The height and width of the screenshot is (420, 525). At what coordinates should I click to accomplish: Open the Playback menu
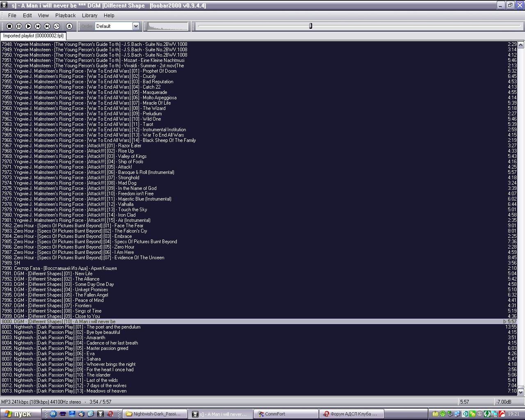coord(65,15)
